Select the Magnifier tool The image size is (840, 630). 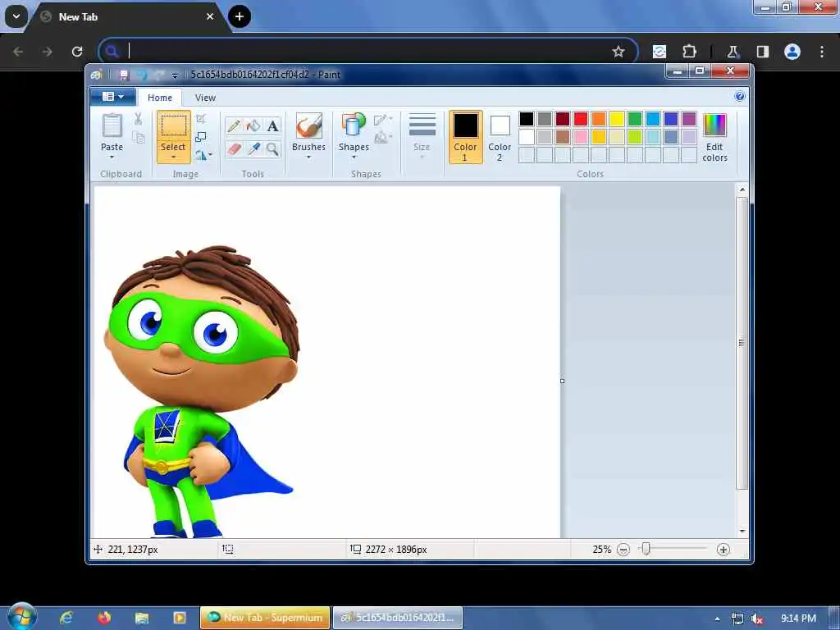[x=272, y=148]
